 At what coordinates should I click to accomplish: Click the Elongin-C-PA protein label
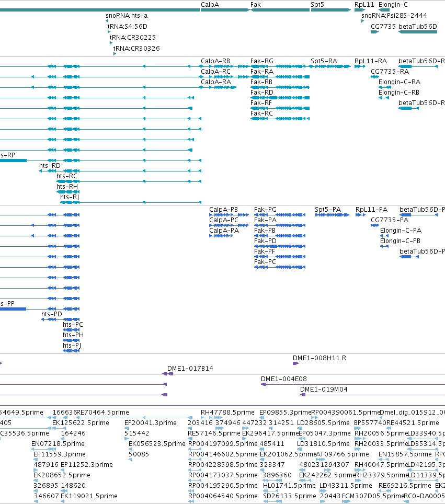tap(401, 231)
